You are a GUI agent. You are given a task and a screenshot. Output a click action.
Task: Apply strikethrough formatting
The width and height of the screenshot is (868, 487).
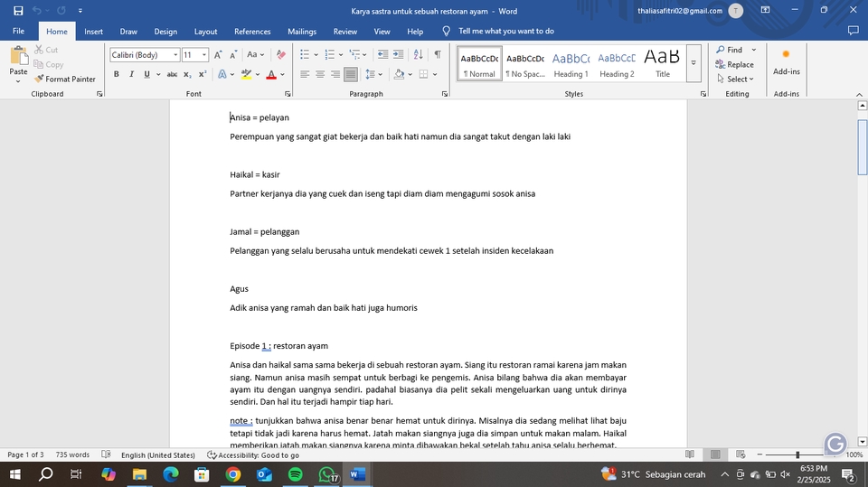coord(172,74)
